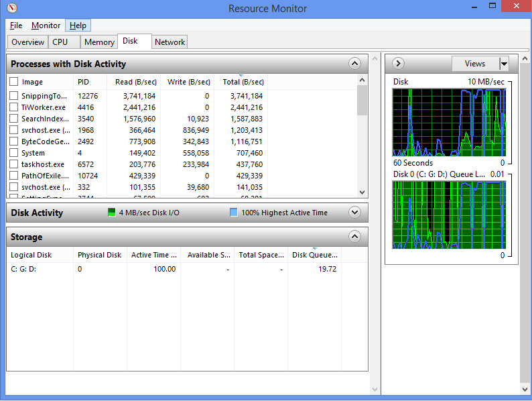
Task: Sort Storage by Disk Queue column
Action: [314, 255]
